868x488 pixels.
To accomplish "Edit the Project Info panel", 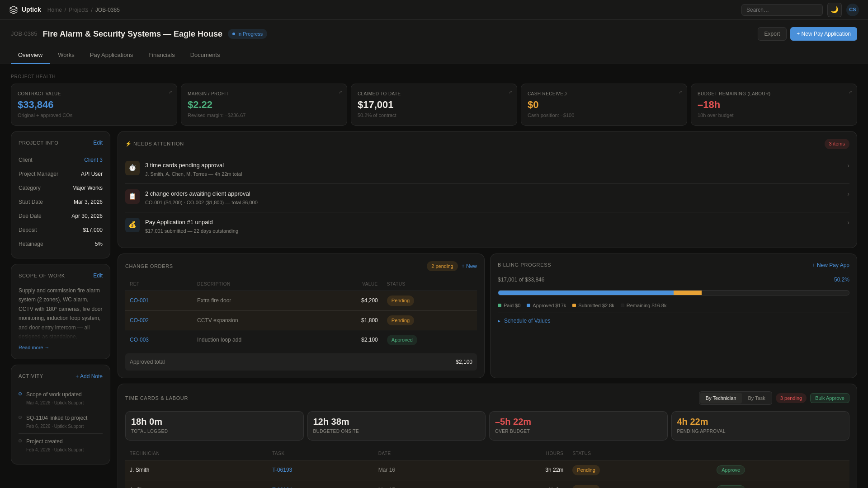I will (x=98, y=143).
